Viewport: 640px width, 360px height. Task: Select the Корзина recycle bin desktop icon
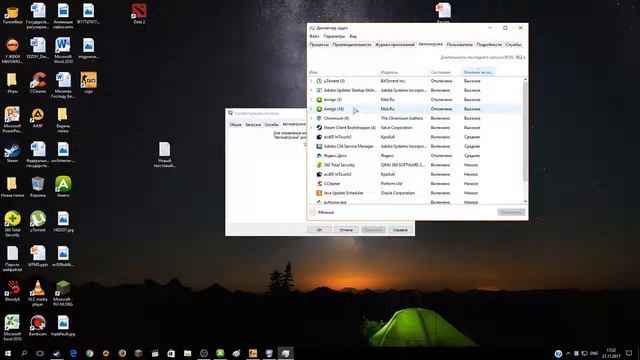tap(38, 187)
